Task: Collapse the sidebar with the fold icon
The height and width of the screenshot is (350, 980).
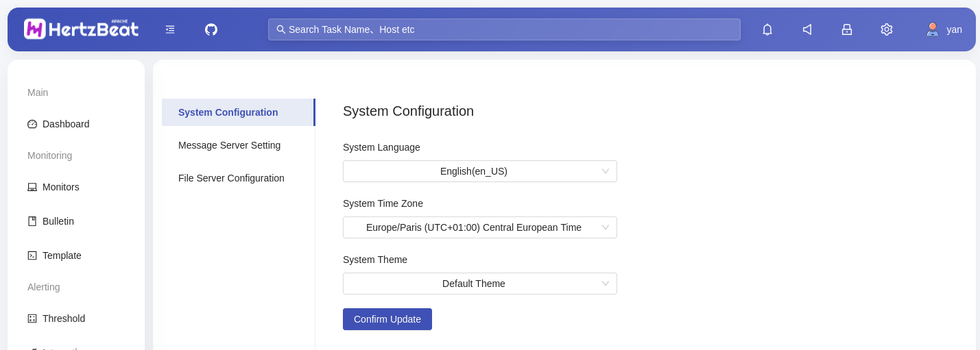Action: pos(170,29)
